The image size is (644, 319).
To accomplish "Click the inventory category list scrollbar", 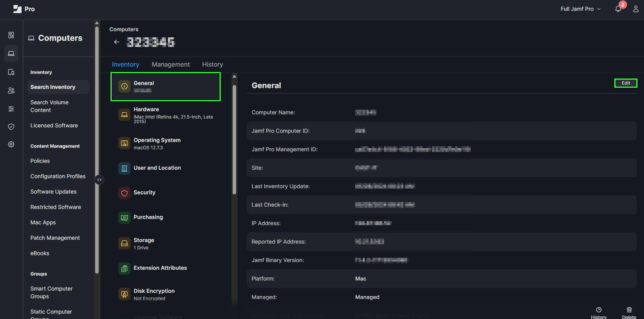I will [234, 139].
